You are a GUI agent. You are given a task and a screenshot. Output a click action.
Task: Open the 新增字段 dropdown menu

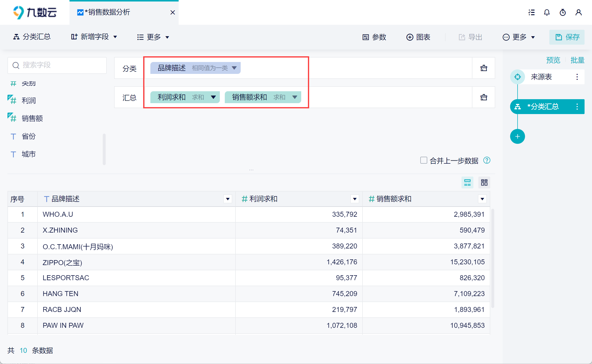tap(94, 37)
